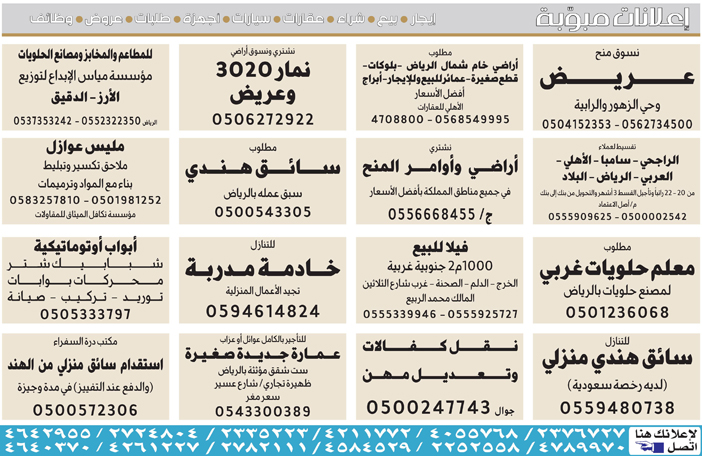This screenshot has height=456, width=702.
Task: Click the pointing hand icon beside اتصل
Action: [x=648, y=446]
